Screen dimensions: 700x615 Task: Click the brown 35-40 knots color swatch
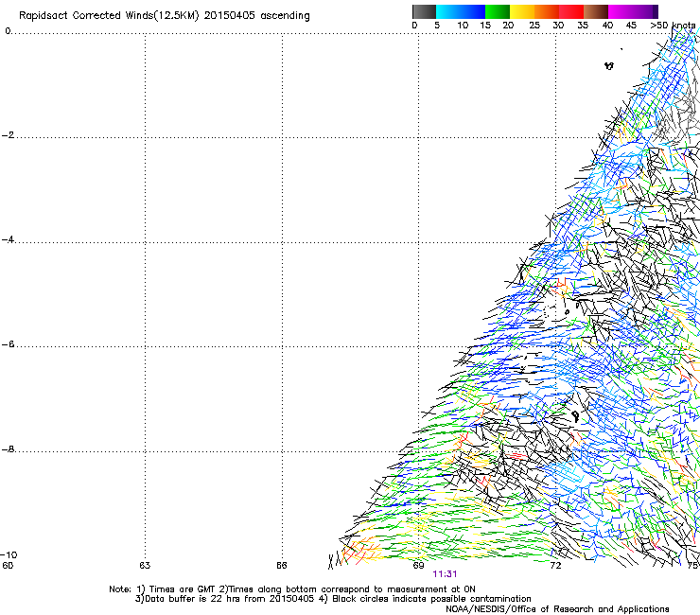point(596,11)
